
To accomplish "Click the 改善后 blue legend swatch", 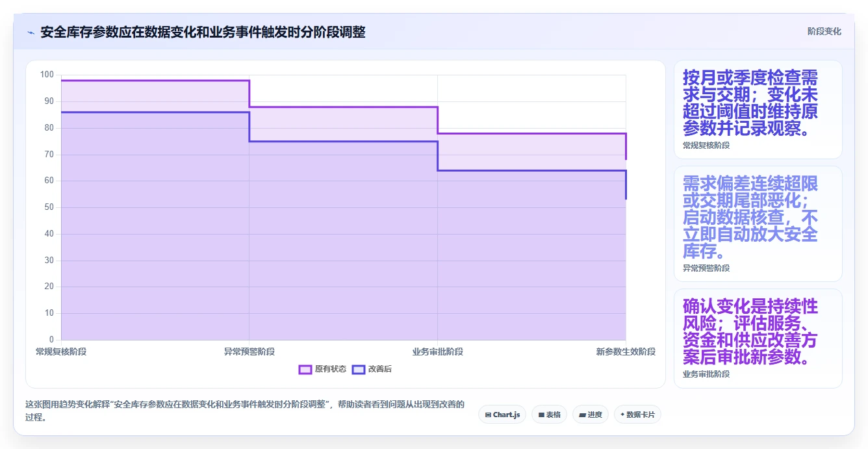I will click(359, 369).
